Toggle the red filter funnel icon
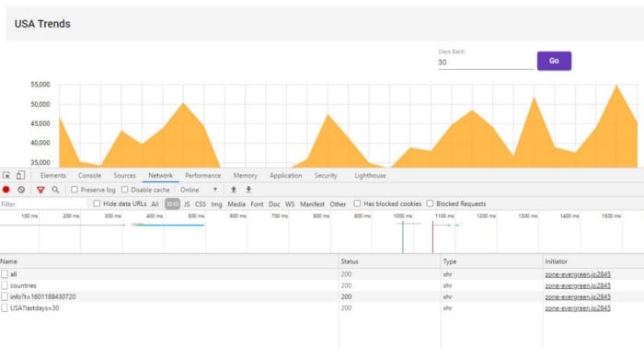 [x=40, y=190]
